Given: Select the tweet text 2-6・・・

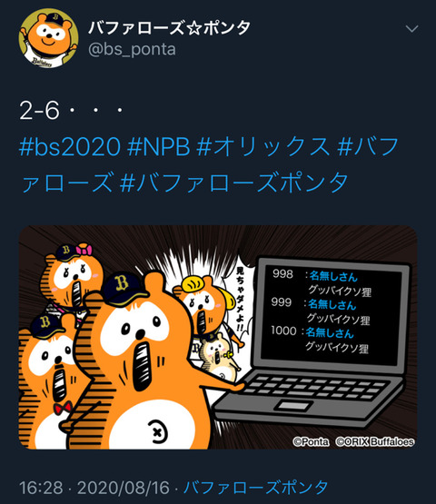Looking at the screenshot, I should 72,111.
